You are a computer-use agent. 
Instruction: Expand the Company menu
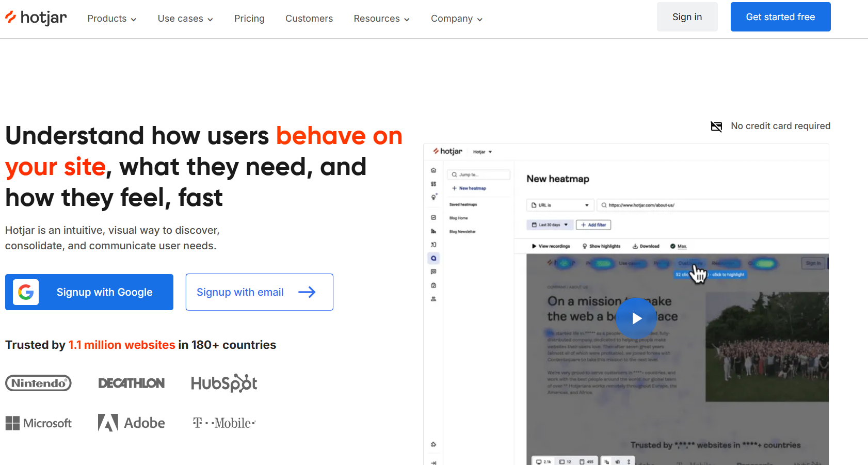(x=457, y=19)
